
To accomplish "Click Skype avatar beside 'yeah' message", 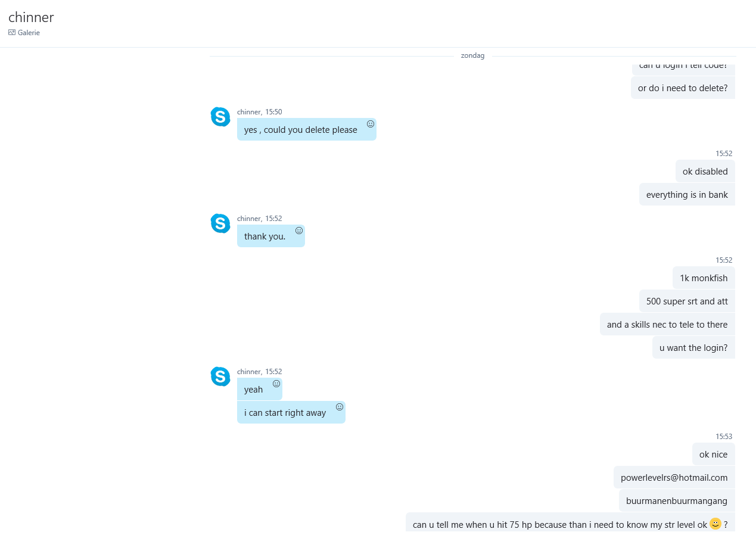I will 220,376.
